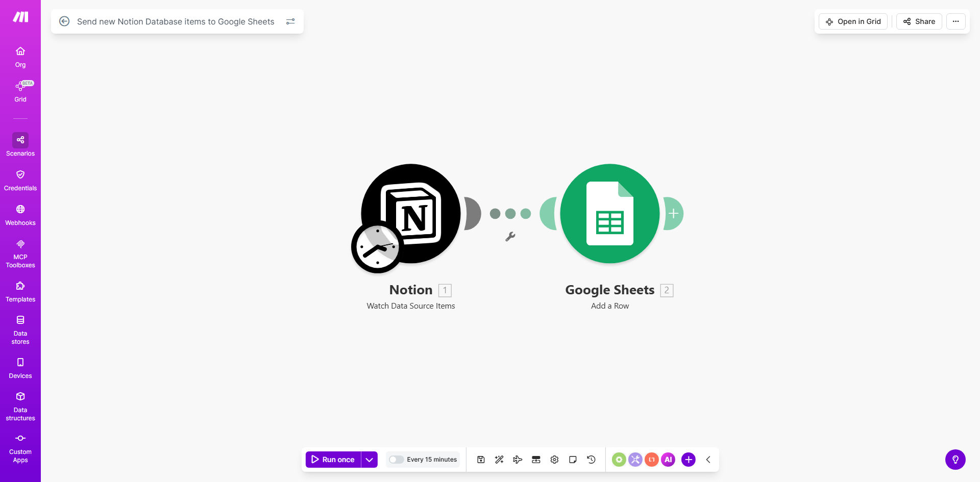The image size is (980, 482).
Task: Click the Watch Data Source Items label
Action: pyautogui.click(x=411, y=306)
